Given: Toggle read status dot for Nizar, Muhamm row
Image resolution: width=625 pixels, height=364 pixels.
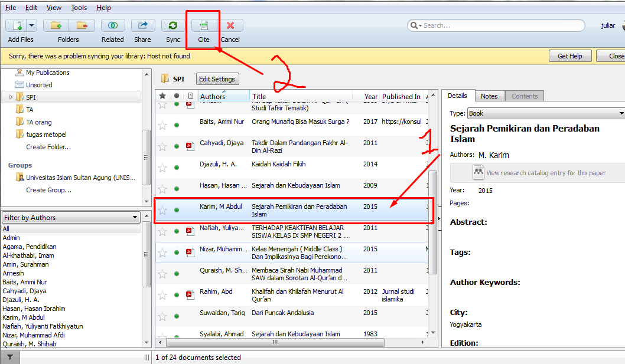Looking at the screenshot, I should click(x=177, y=252).
